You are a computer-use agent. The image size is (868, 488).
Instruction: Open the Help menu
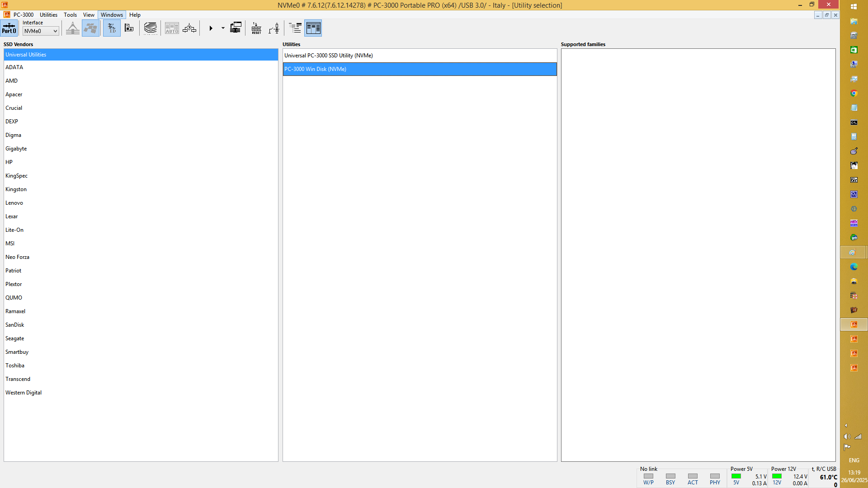pos(135,15)
